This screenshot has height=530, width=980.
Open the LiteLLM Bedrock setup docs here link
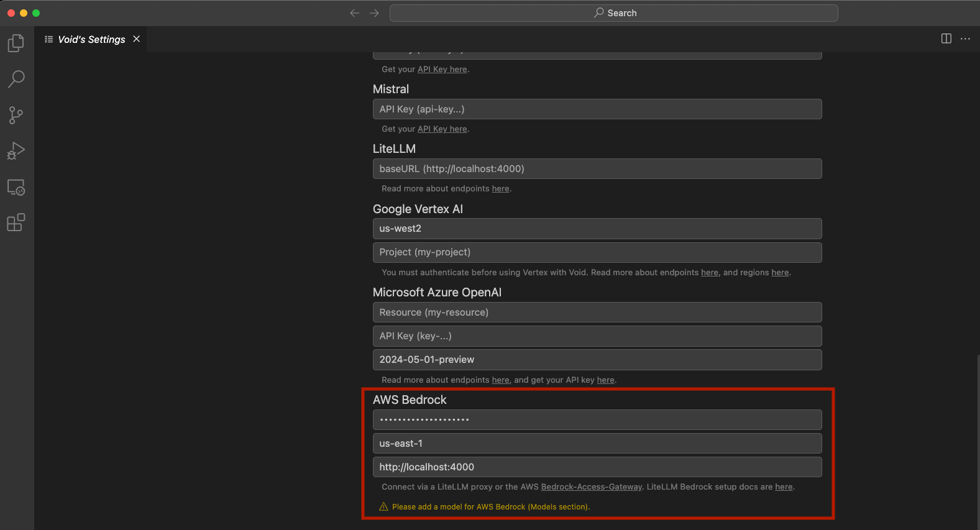784,487
